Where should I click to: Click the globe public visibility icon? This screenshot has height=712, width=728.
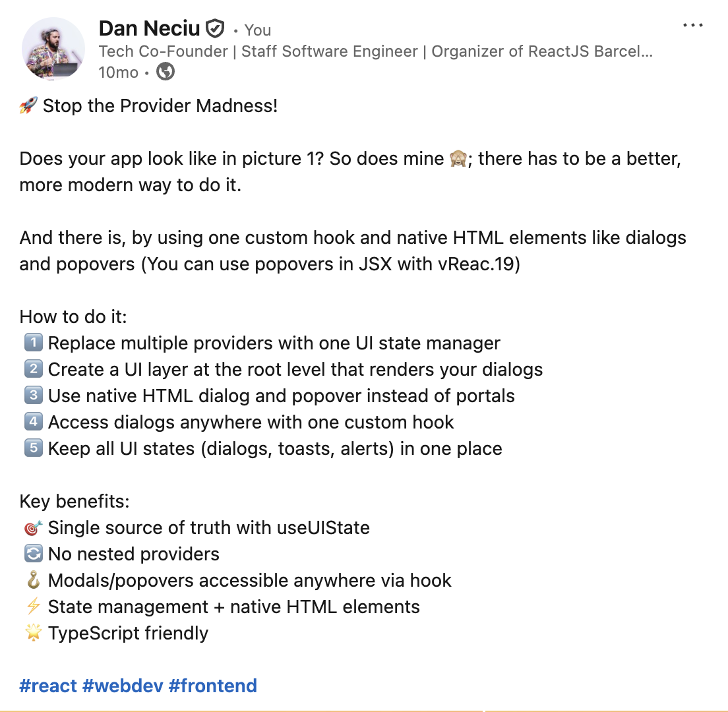166,72
